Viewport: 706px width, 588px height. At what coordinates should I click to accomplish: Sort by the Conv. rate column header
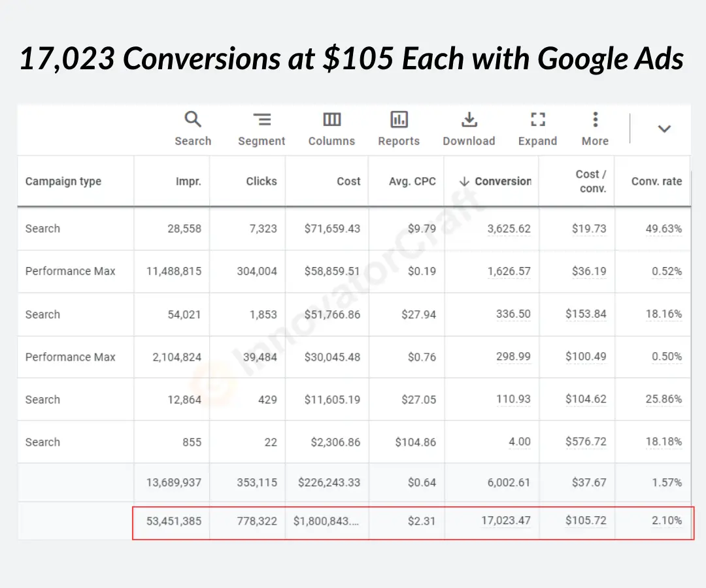point(656,182)
